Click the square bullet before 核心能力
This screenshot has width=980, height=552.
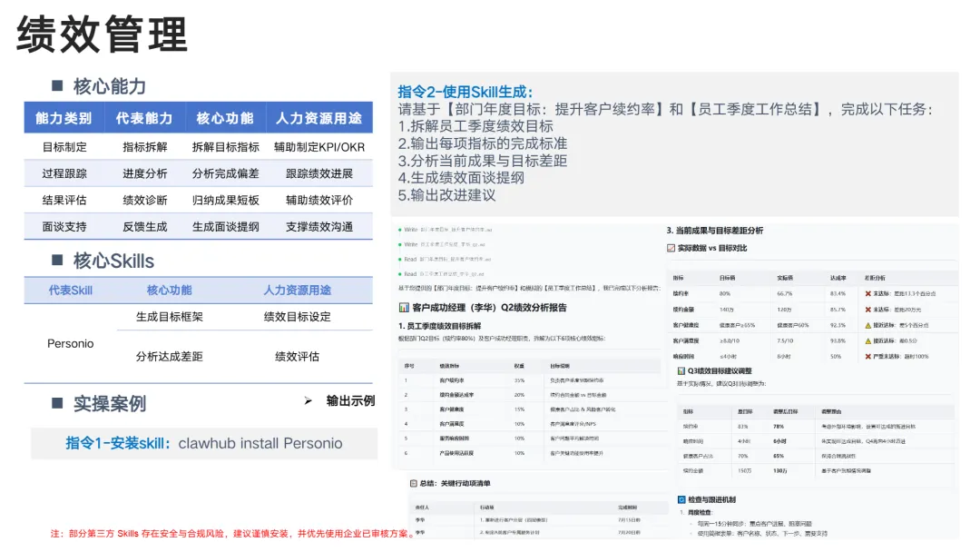(57, 85)
